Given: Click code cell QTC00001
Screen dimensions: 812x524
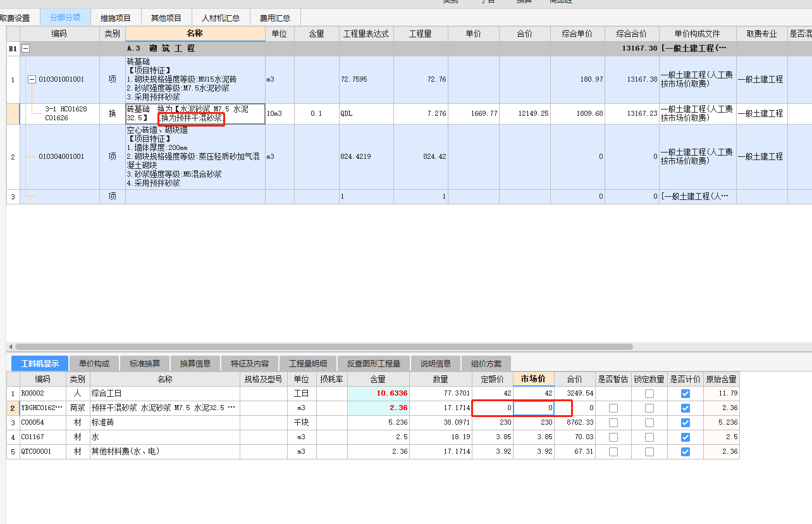Looking at the screenshot, I should pos(43,452).
